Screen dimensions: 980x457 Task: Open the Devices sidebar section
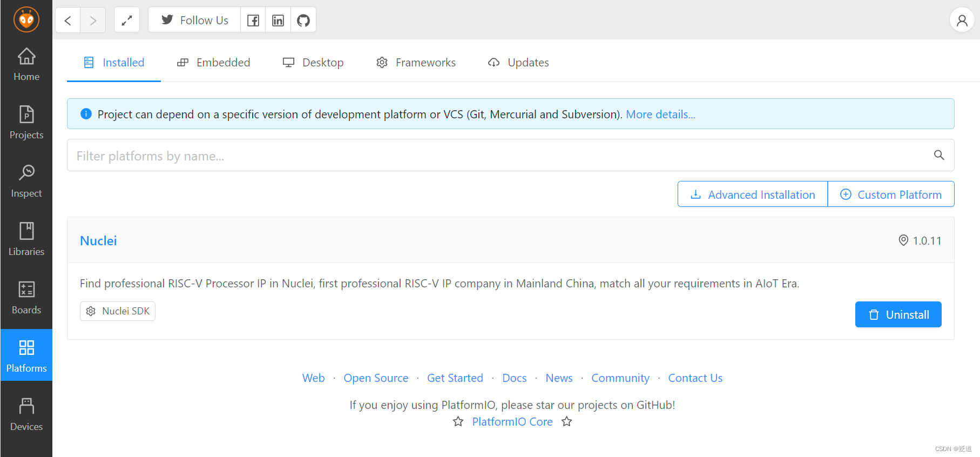26,415
